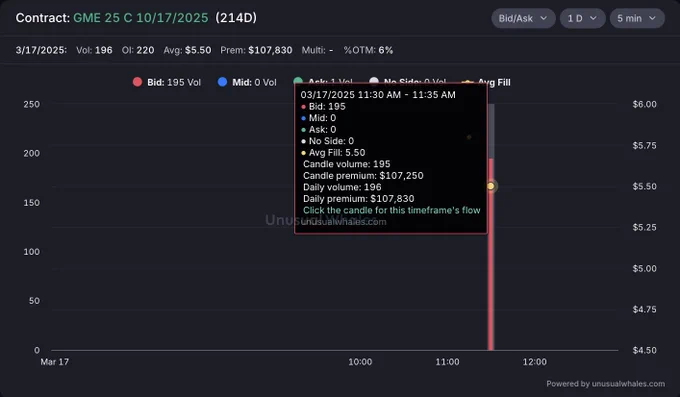The height and width of the screenshot is (397, 680).
Task: Click the 12:00 time axis label
Action: [534, 362]
